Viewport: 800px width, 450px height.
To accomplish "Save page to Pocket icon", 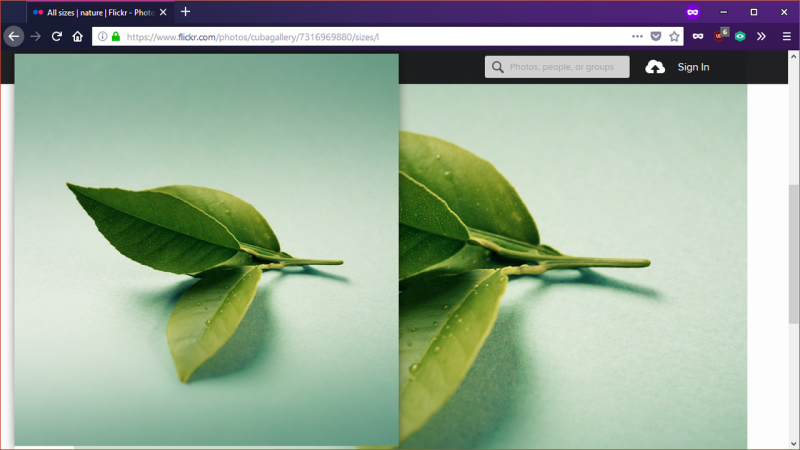I will tap(656, 37).
